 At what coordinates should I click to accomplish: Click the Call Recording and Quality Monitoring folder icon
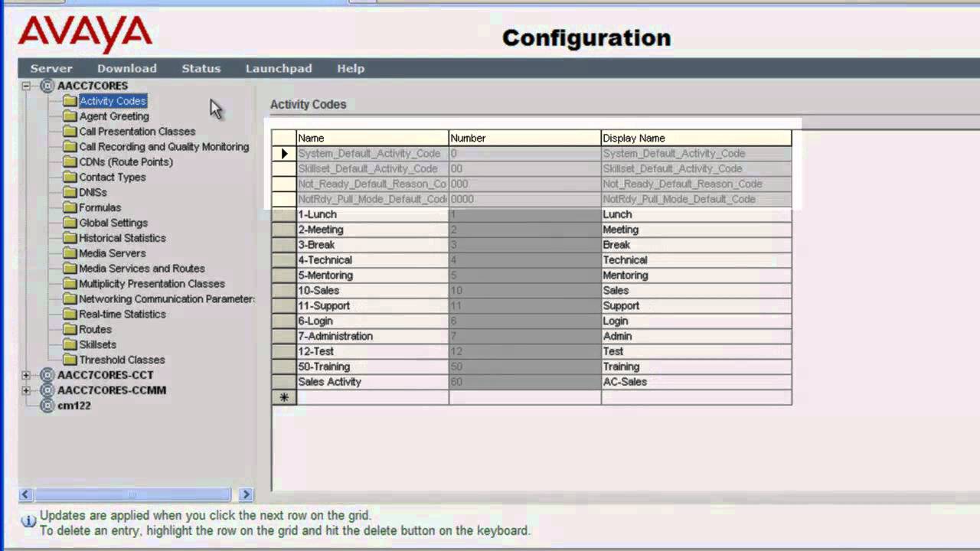[70, 147]
